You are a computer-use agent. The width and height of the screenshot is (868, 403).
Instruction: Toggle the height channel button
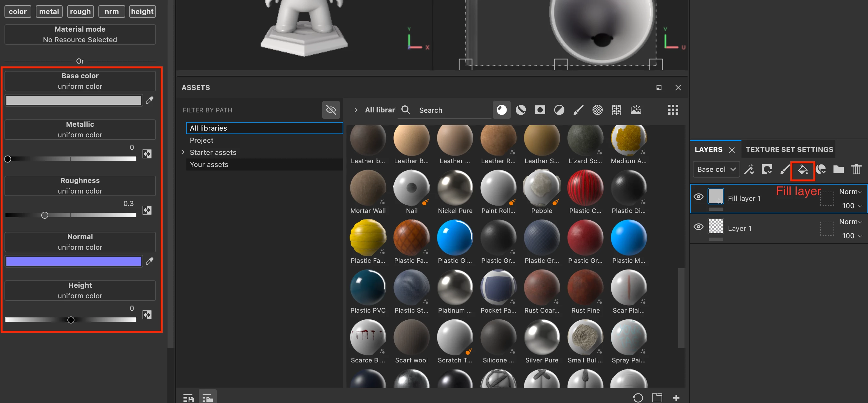(142, 11)
